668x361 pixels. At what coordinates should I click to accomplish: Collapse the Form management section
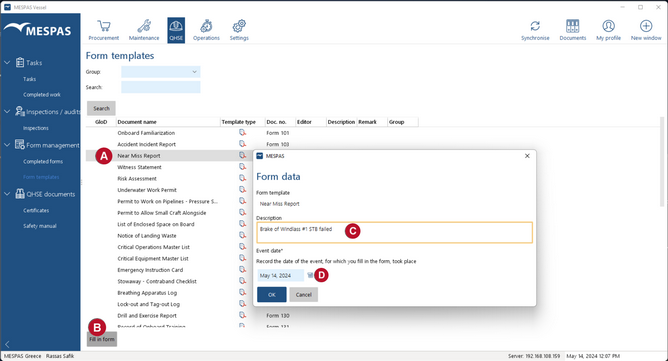point(7,145)
